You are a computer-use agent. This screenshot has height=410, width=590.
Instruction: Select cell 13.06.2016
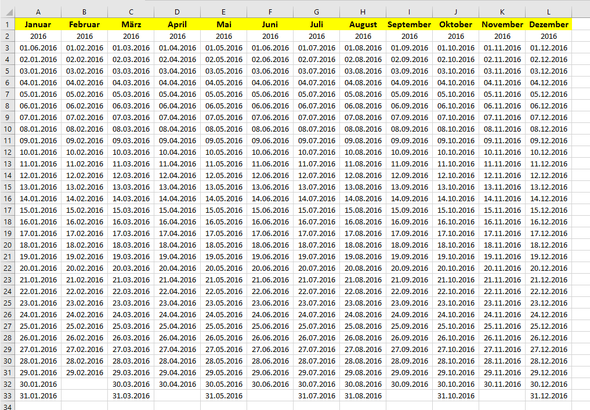[x=270, y=187]
